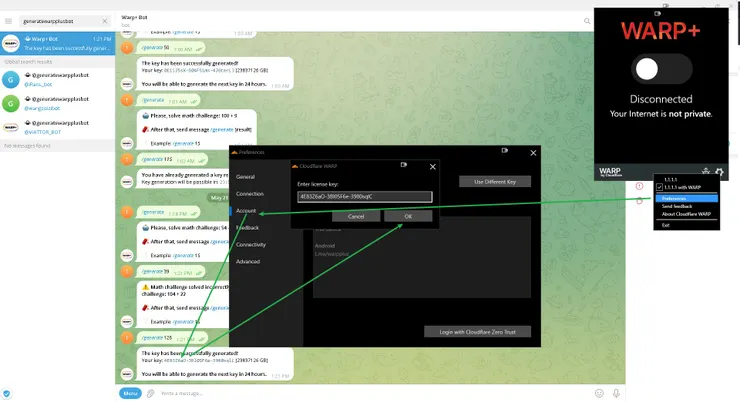Click the key link in the 1:00 AM message

coord(199,70)
